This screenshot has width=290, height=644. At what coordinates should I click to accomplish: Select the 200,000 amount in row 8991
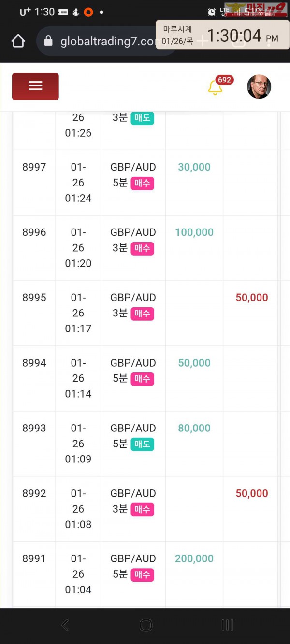pos(194,558)
